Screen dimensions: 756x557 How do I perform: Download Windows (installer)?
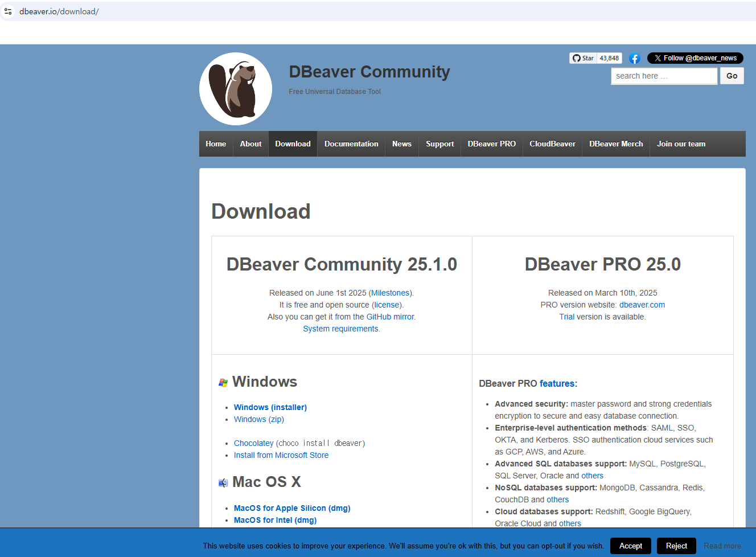point(270,407)
